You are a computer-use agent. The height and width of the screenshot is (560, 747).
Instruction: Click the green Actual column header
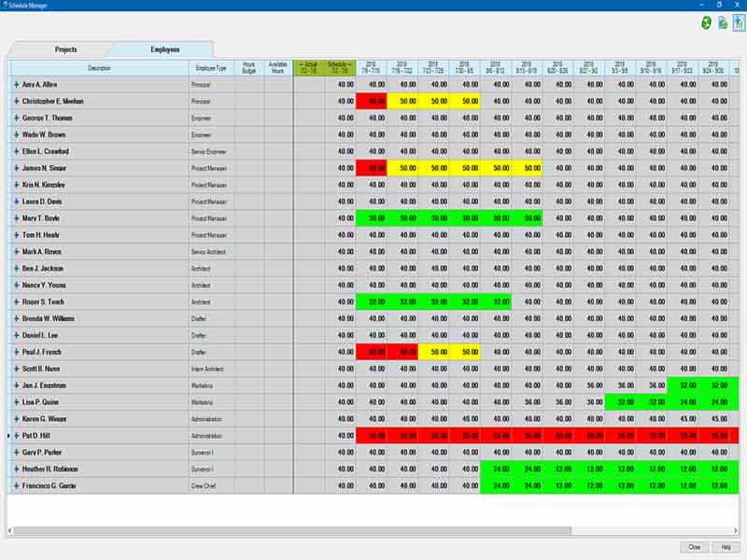click(309, 68)
